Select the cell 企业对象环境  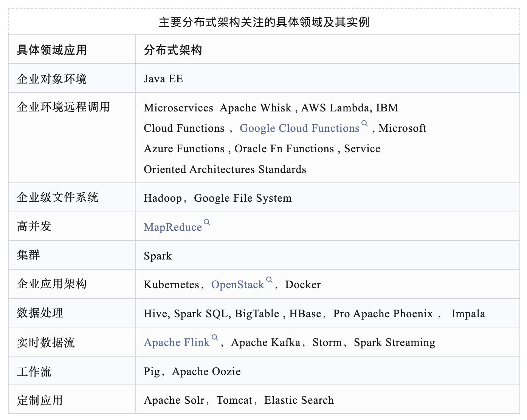tap(72, 78)
